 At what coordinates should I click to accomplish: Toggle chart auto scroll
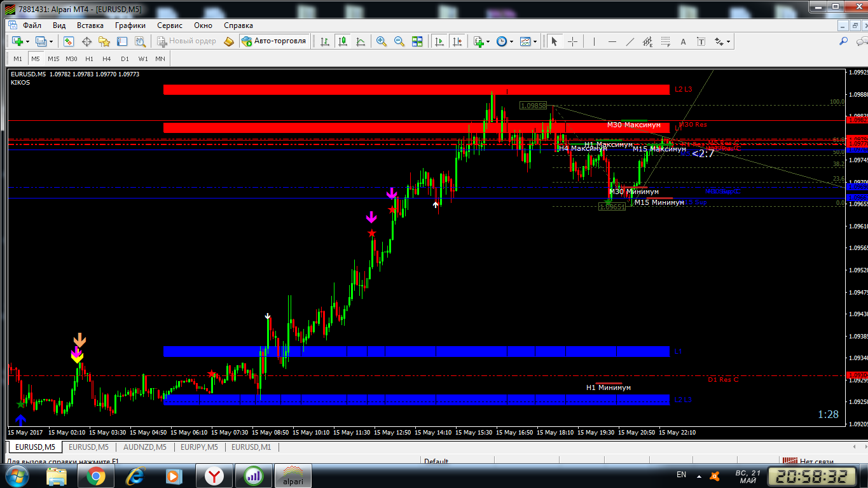pyautogui.click(x=439, y=41)
